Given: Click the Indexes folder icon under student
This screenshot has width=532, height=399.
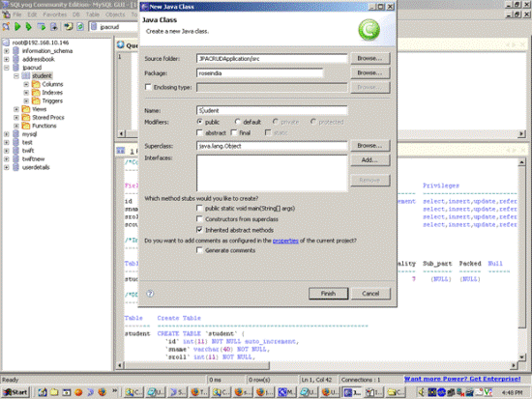Looking at the screenshot, I should [x=36, y=93].
